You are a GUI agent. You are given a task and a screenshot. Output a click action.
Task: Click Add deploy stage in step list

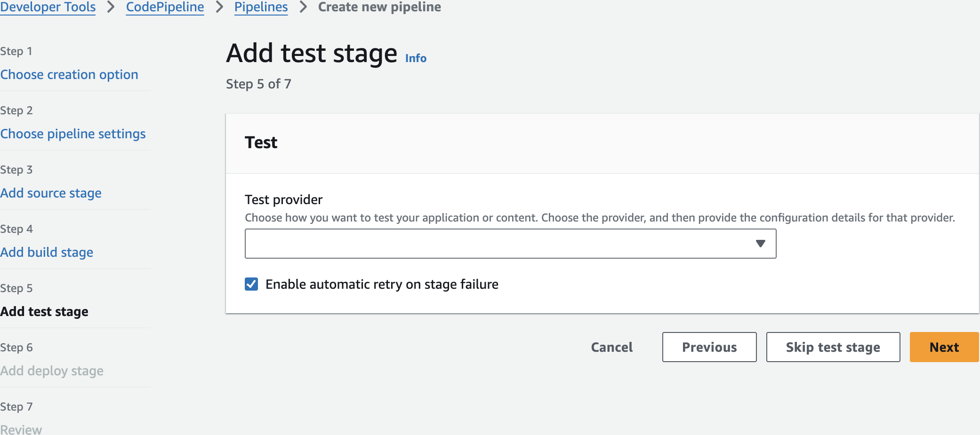click(x=52, y=371)
